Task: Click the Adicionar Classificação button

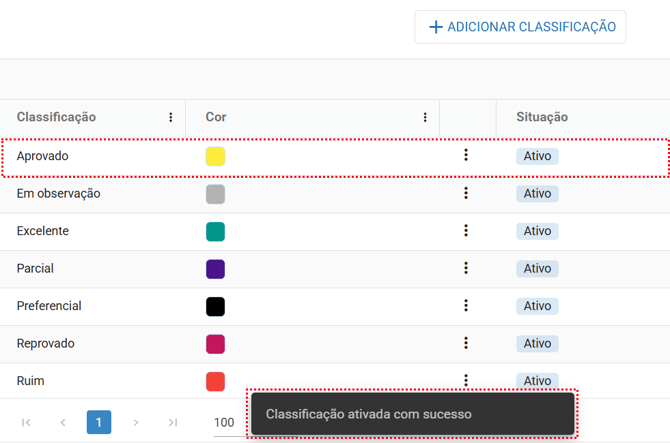Action: [520, 27]
